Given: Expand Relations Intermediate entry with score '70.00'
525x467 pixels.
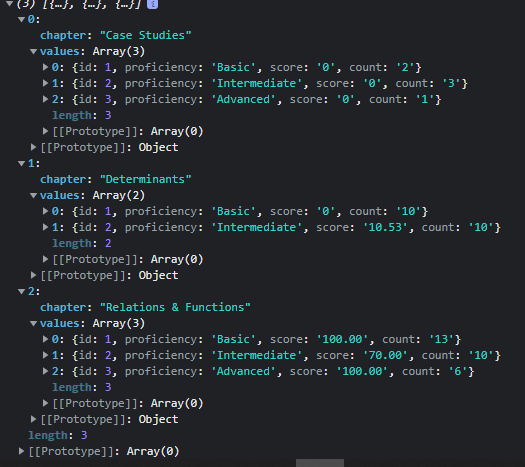Looking at the screenshot, I should pos(45,355).
